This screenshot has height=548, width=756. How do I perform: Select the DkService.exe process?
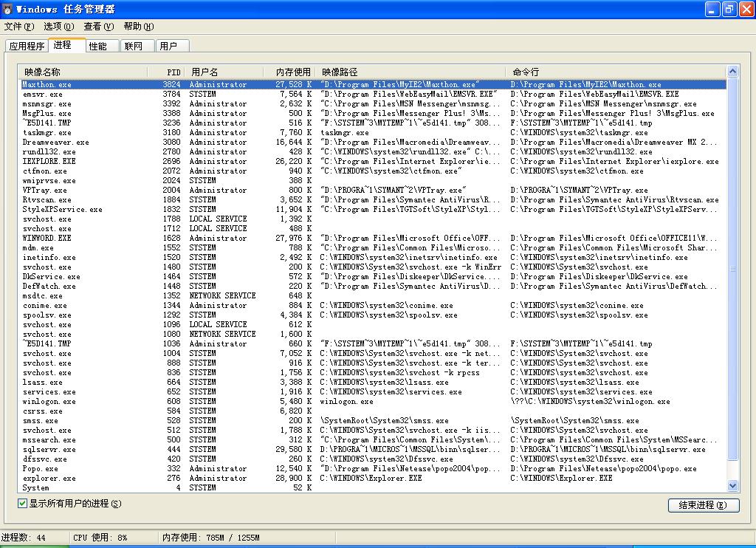(374, 277)
